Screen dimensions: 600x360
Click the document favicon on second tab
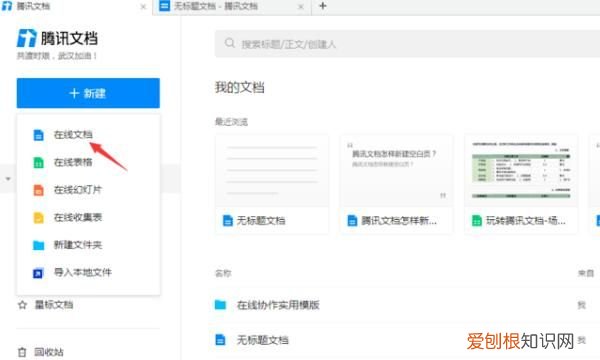164,6
